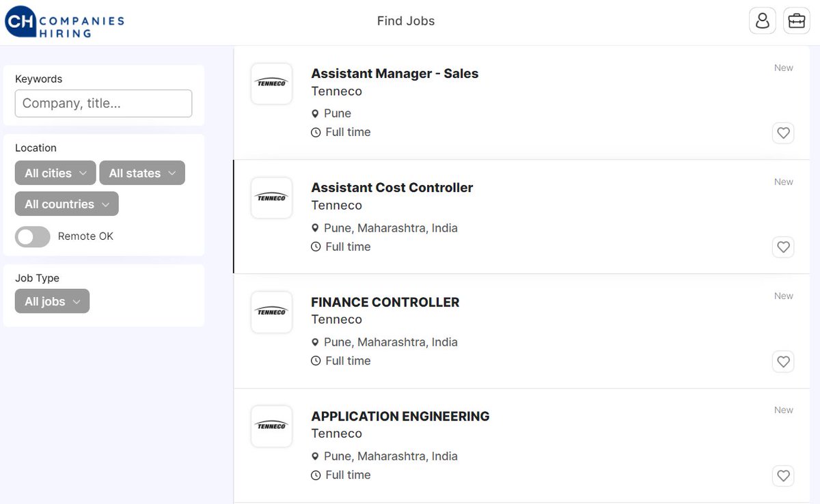The height and width of the screenshot is (504, 820).
Task: Click the Find Jobs heading
Action: click(406, 21)
